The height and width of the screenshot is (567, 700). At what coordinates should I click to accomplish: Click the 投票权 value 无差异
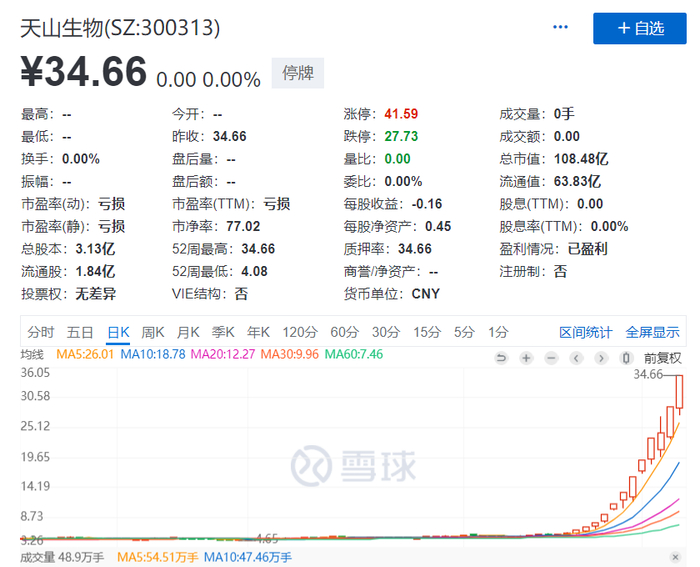(x=96, y=294)
